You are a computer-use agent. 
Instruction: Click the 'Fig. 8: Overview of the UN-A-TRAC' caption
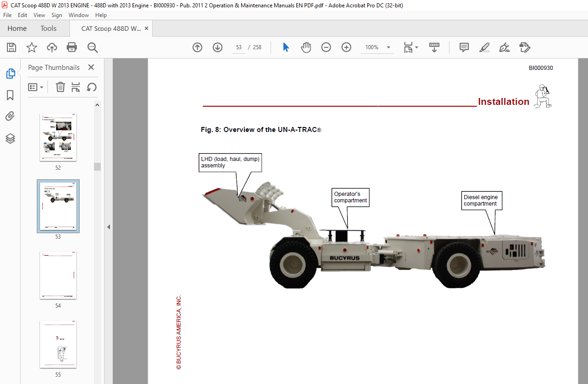[261, 130]
